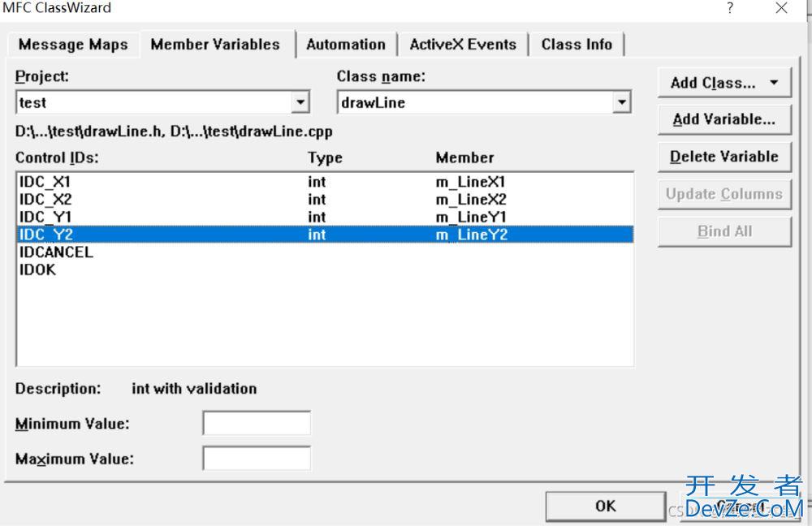
Task: Select the IDC_Y1 control ID row
Action: 325,217
